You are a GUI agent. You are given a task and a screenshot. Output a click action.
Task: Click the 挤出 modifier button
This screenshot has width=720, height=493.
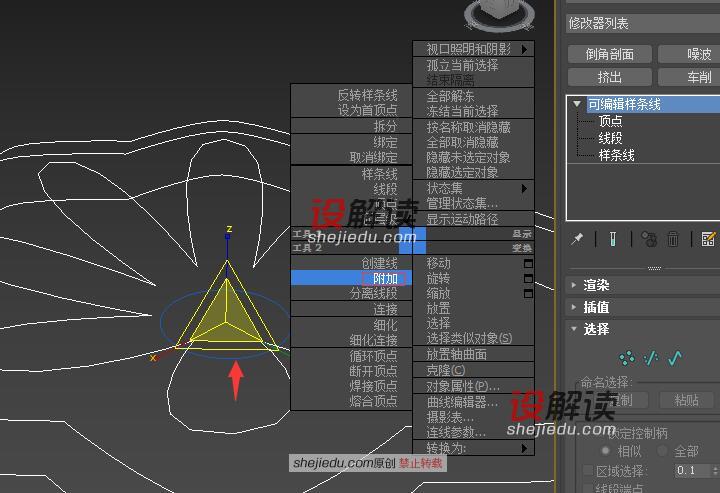point(610,77)
